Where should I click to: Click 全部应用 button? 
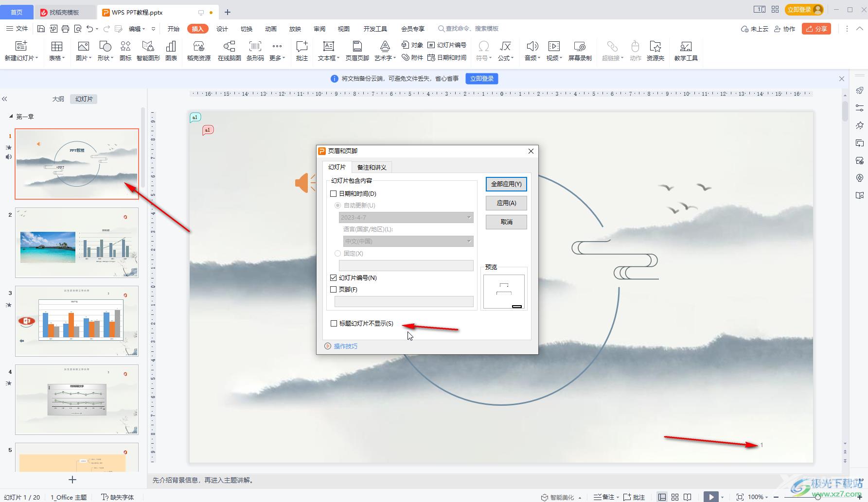click(x=506, y=184)
